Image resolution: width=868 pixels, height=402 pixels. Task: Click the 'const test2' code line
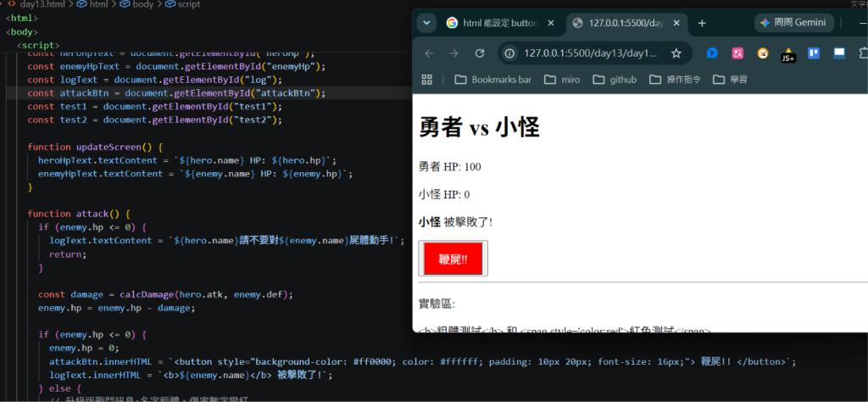155,120
